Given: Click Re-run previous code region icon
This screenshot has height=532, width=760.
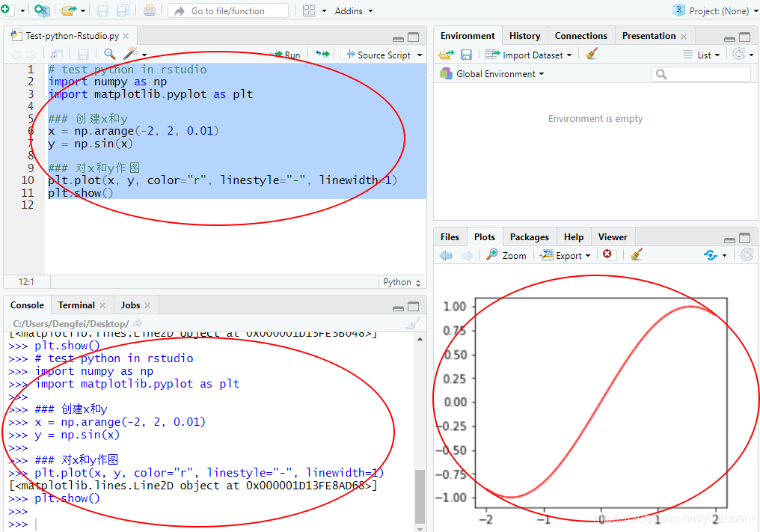Looking at the screenshot, I should 322,54.
